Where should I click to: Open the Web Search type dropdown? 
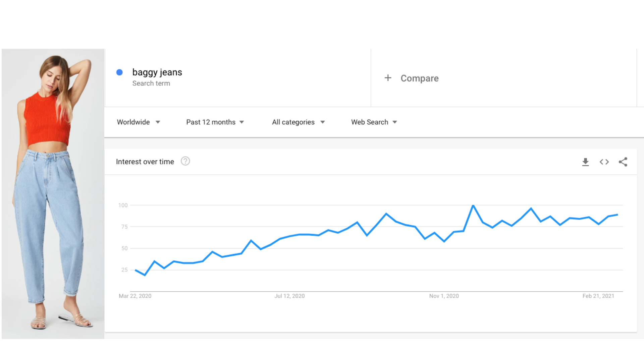[x=374, y=122]
